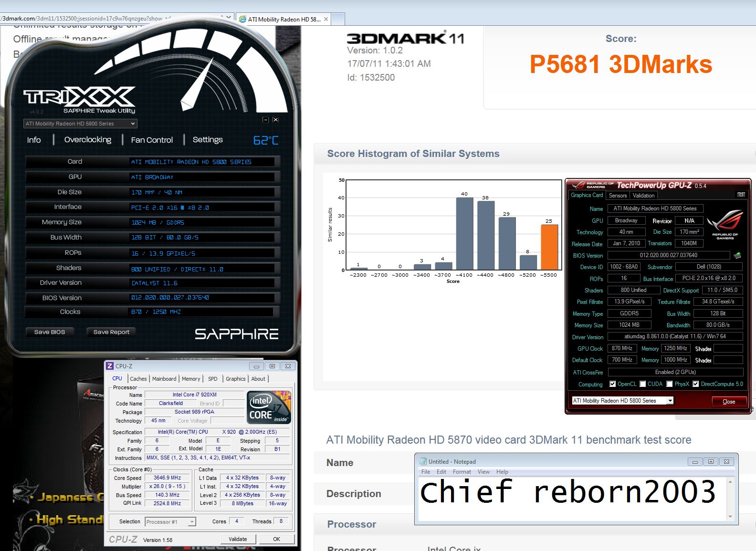
Task: Click the Validate button in CPU-Z
Action: tap(238, 539)
